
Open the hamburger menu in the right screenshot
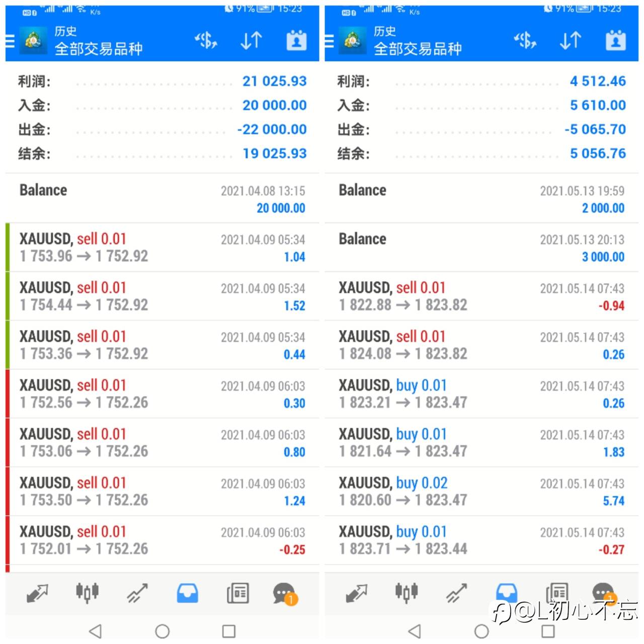click(329, 41)
